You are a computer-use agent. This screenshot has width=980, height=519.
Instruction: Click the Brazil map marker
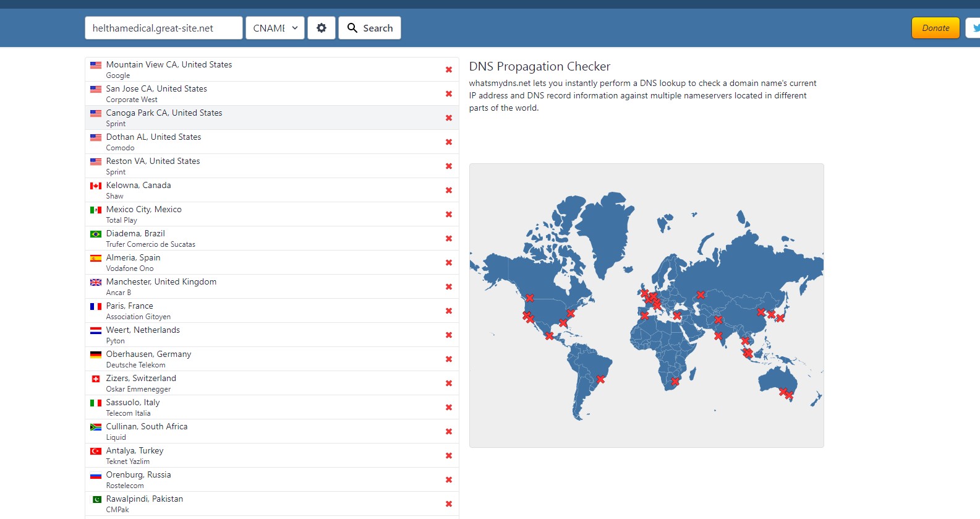pyautogui.click(x=600, y=379)
